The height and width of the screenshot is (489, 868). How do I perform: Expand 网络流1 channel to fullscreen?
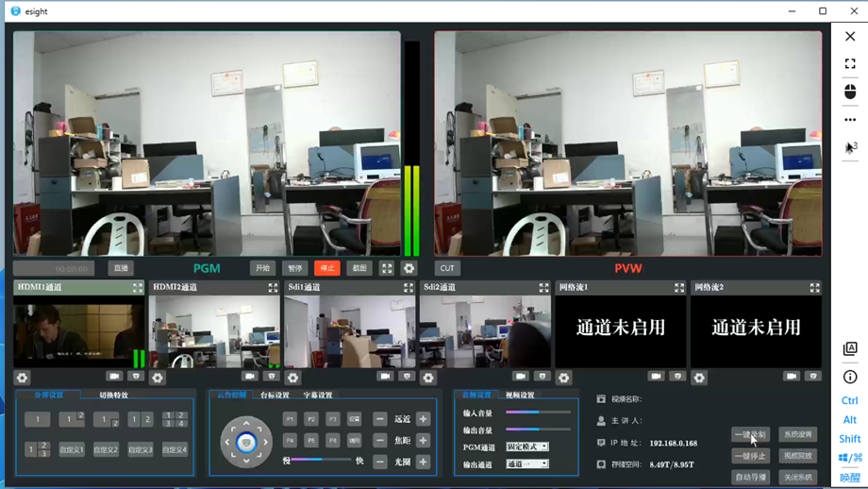[679, 288]
